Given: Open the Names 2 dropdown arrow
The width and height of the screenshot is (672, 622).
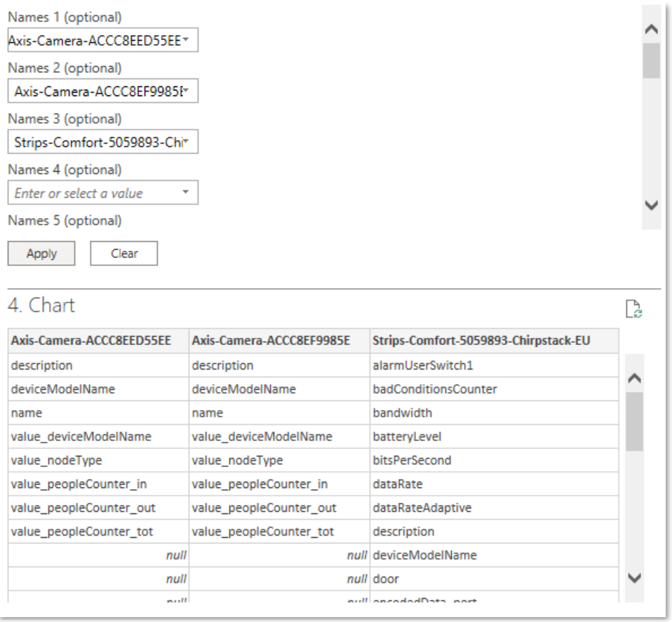Looking at the screenshot, I should tap(186, 90).
